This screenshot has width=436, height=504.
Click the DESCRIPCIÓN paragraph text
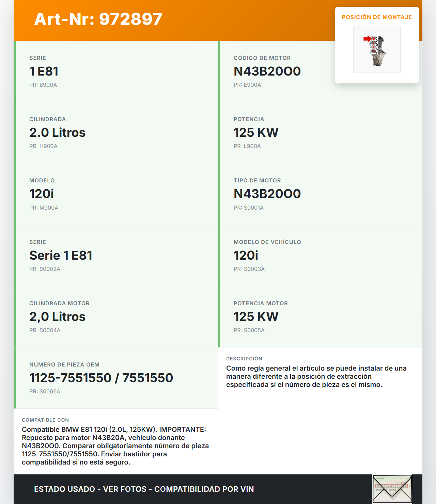(316, 376)
